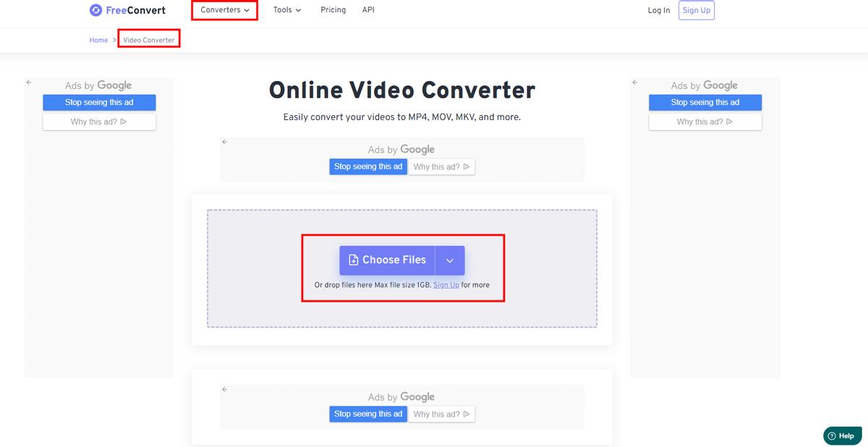The height and width of the screenshot is (447, 868).
Task: Open the API menu item
Action: [368, 9]
